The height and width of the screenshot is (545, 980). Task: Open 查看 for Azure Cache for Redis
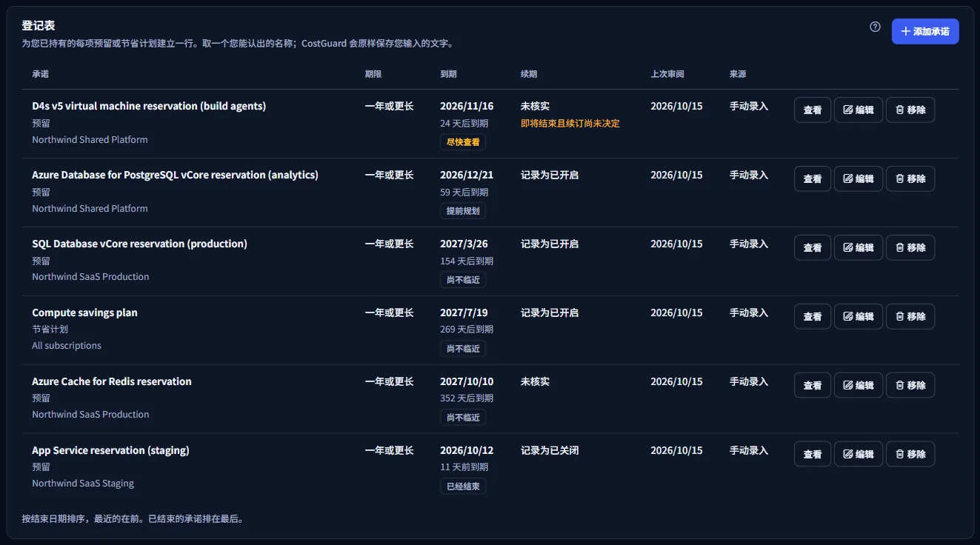coord(813,385)
